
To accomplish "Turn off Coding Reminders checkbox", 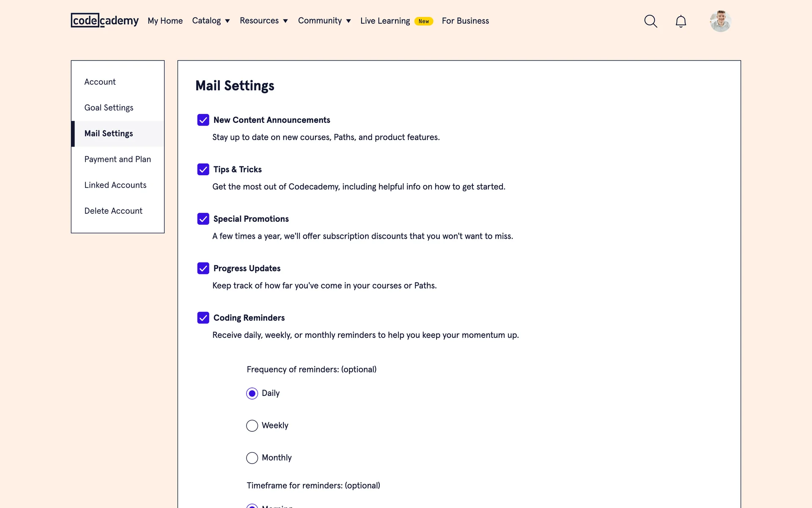I will (203, 318).
